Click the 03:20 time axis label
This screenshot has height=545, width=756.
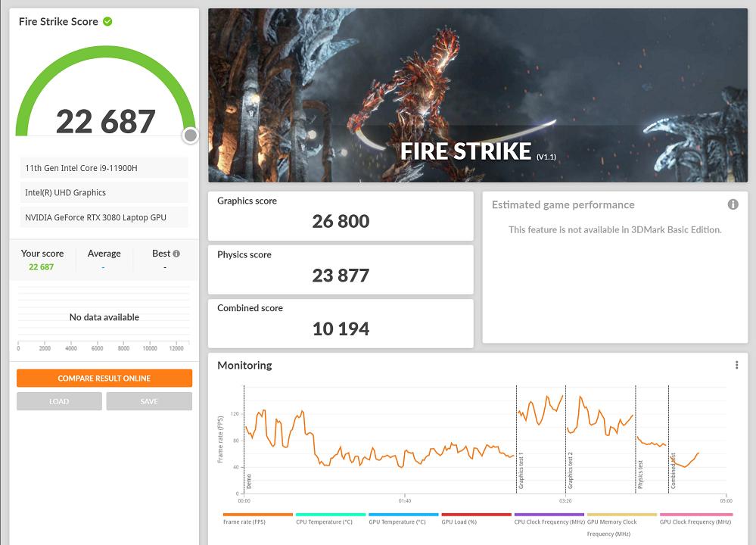[565, 500]
